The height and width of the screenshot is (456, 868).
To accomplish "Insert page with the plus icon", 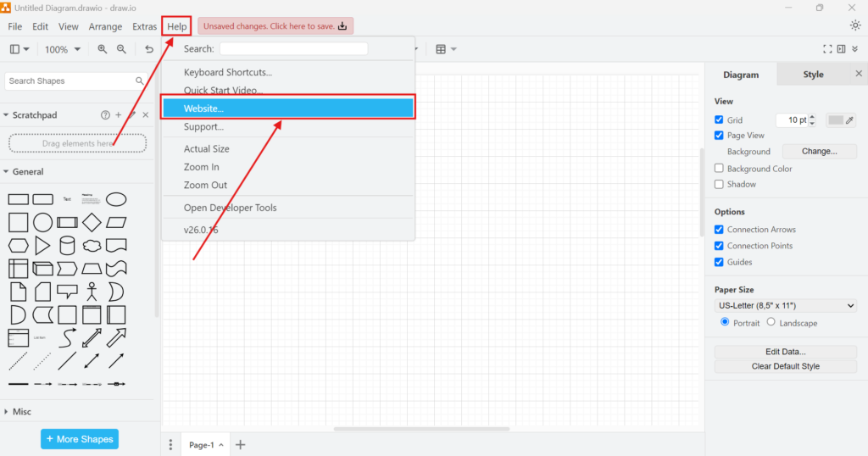I will (x=240, y=444).
